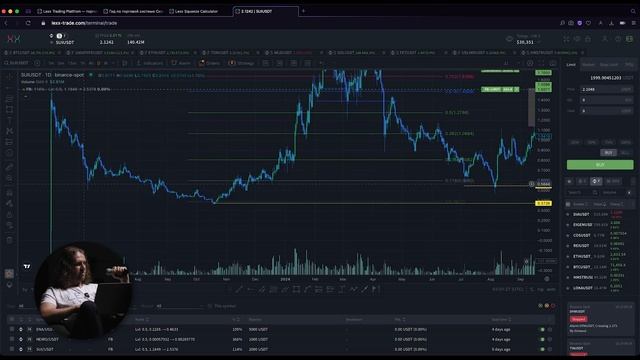This screenshot has height=360, width=640.
Task: Switch to the Market order tab
Action: pos(588,64)
